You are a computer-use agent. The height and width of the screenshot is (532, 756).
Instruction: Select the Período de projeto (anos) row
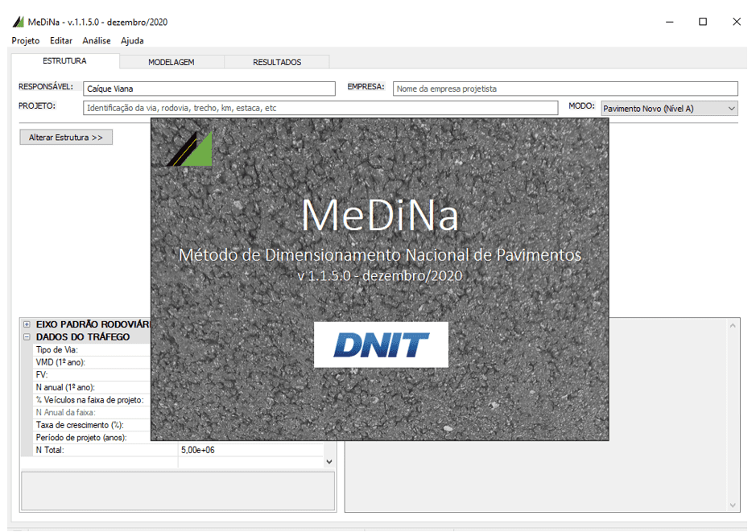(92, 438)
